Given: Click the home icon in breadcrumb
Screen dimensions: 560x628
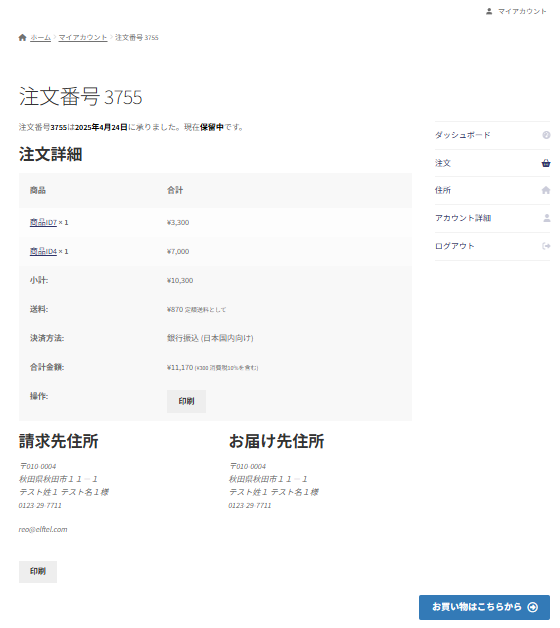Looking at the screenshot, I should click(x=22, y=38).
